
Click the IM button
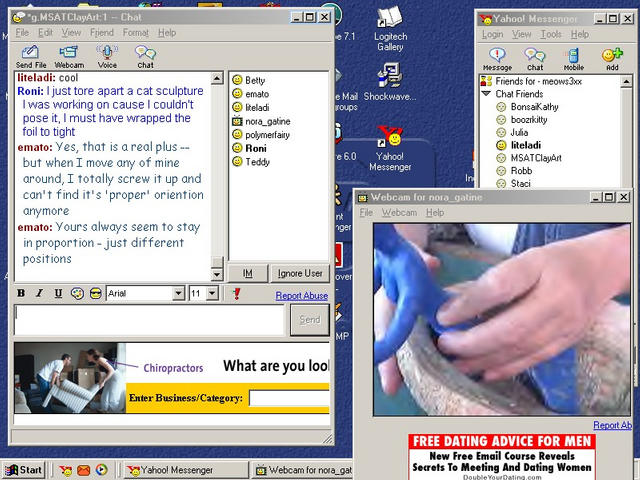(248, 273)
